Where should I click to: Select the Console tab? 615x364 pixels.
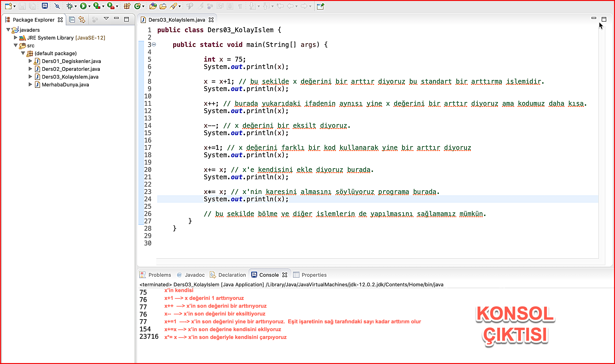tap(269, 275)
